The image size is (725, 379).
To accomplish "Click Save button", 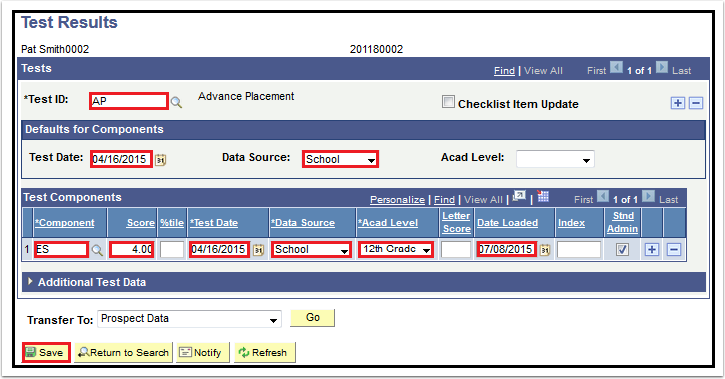I will (x=46, y=353).
